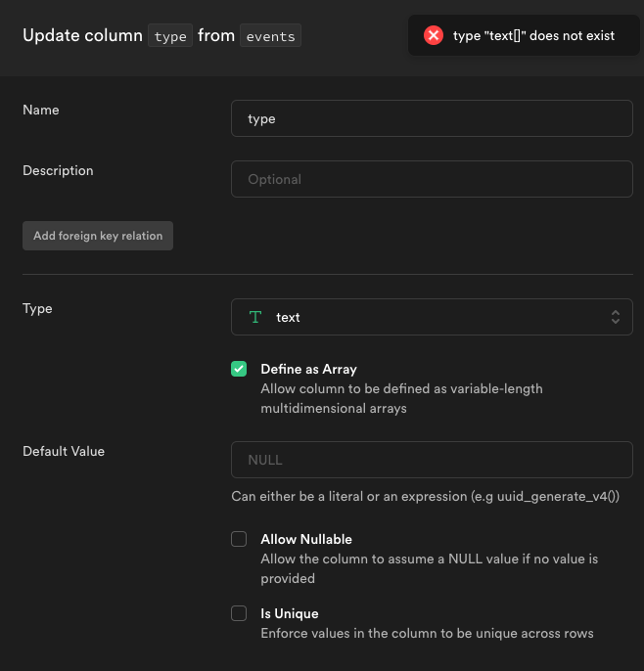The width and height of the screenshot is (644, 671).
Task: Click the 'Is Unique' label
Action: pos(290,613)
